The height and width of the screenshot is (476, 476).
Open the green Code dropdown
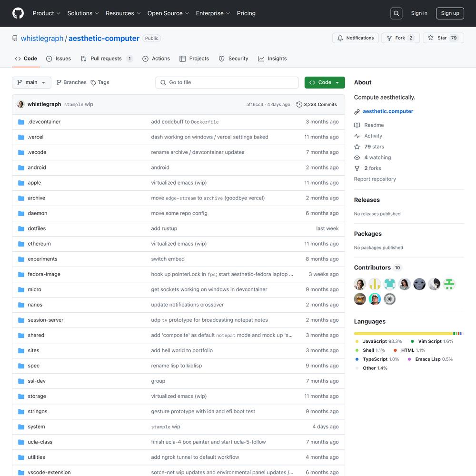325,82
